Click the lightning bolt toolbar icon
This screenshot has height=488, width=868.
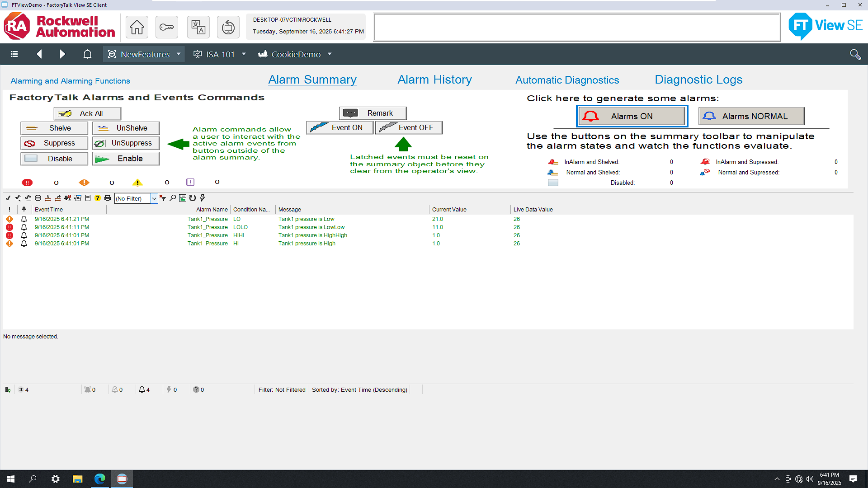tap(203, 198)
